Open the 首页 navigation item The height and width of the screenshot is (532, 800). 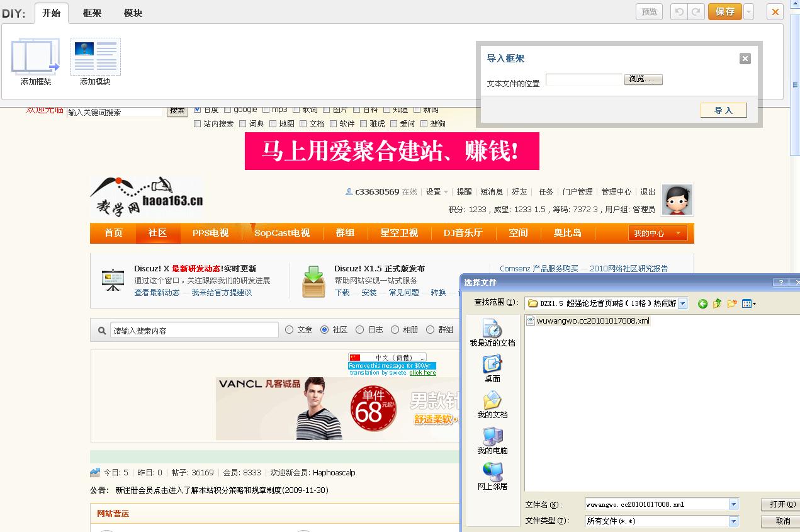coord(113,233)
